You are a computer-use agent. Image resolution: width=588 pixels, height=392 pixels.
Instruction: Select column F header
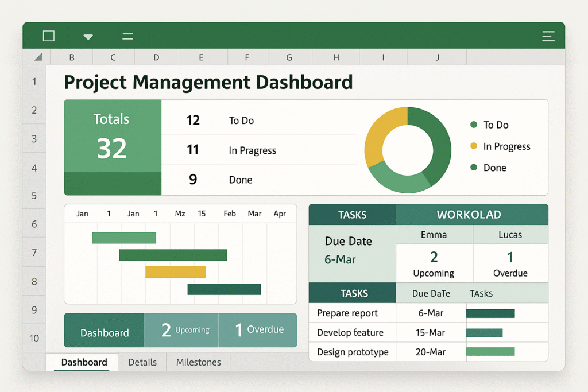[247, 57]
